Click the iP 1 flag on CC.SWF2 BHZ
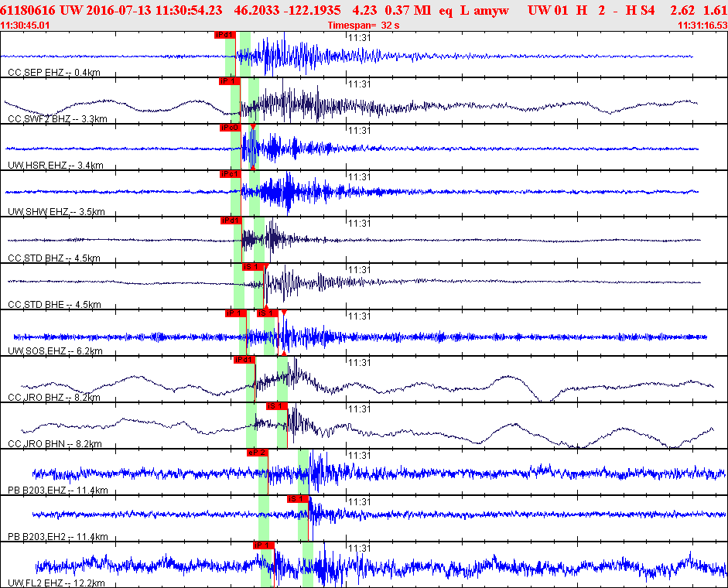This screenshot has width=728, height=588. (230, 81)
